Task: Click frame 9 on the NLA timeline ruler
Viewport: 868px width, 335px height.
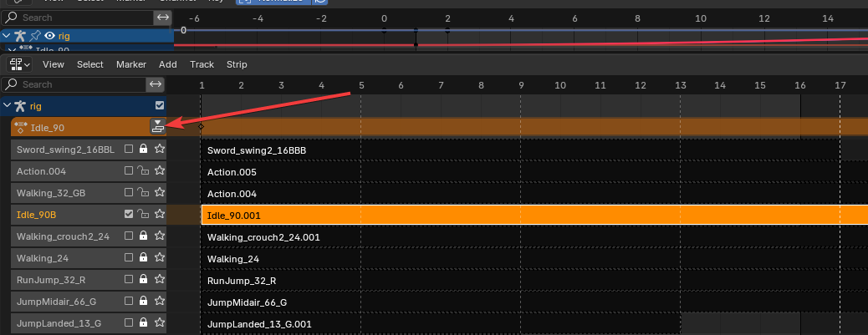Action: point(521,84)
